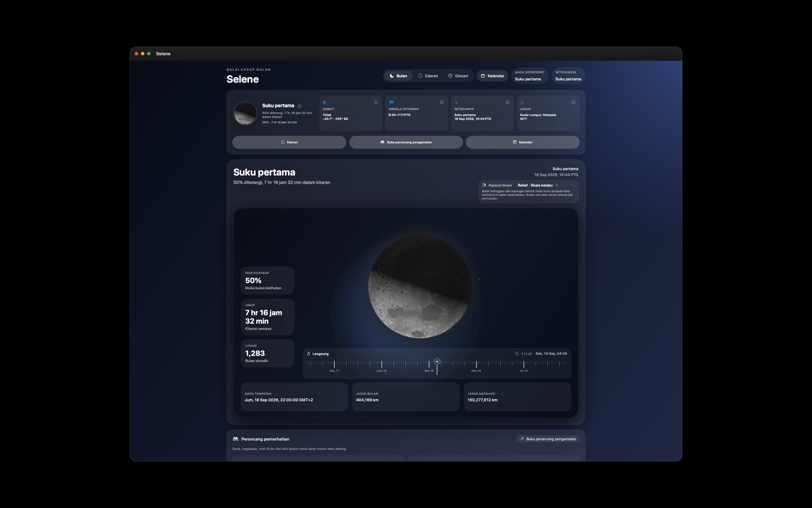
Task: Open the Glosari tab
Action: [x=458, y=76]
